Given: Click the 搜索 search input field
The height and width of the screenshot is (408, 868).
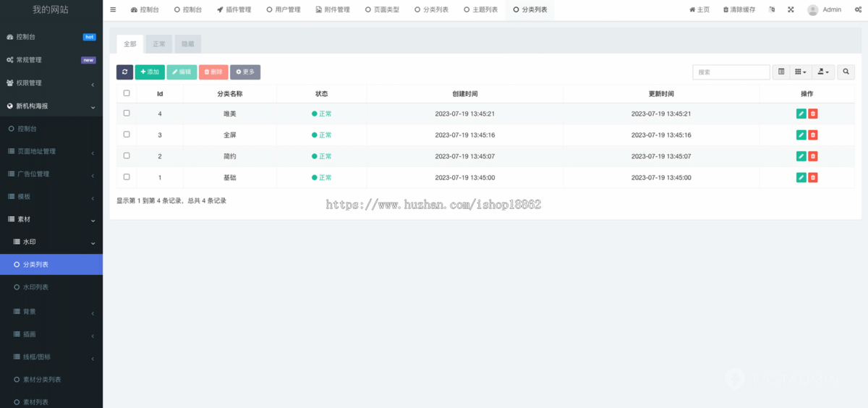Looking at the screenshot, I should pyautogui.click(x=731, y=72).
